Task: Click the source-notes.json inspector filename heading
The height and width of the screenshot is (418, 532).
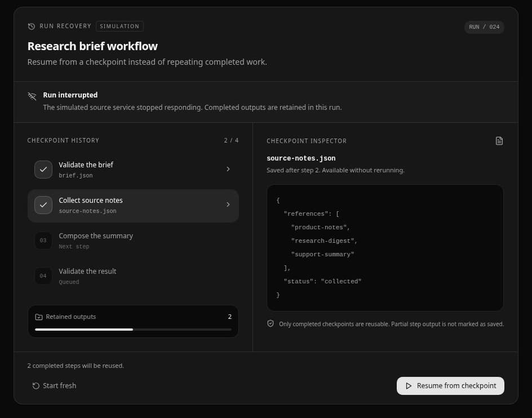Action: point(301,158)
